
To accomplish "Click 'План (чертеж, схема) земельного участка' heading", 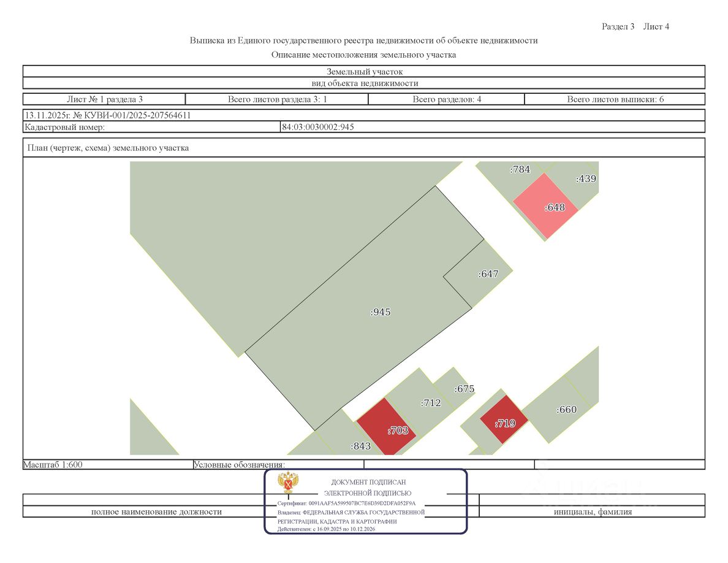I will point(108,148).
